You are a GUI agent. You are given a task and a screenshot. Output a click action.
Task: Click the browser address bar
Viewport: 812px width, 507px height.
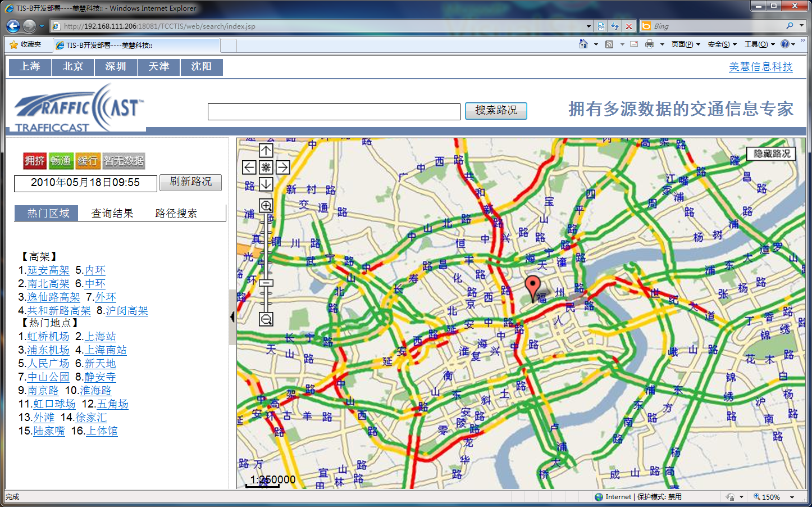318,26
